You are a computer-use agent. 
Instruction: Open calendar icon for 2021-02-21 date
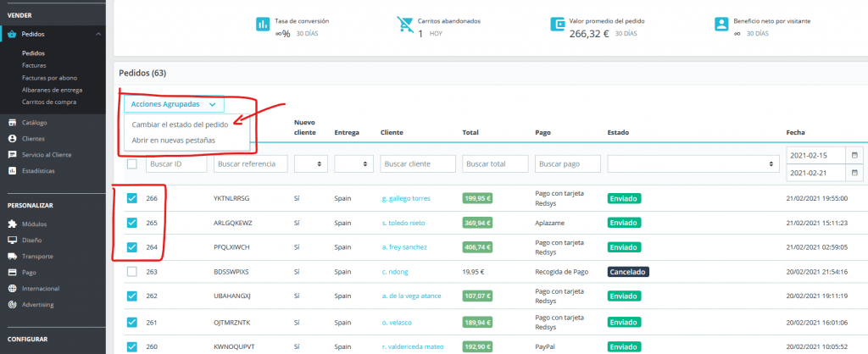[x=854, y=173]
